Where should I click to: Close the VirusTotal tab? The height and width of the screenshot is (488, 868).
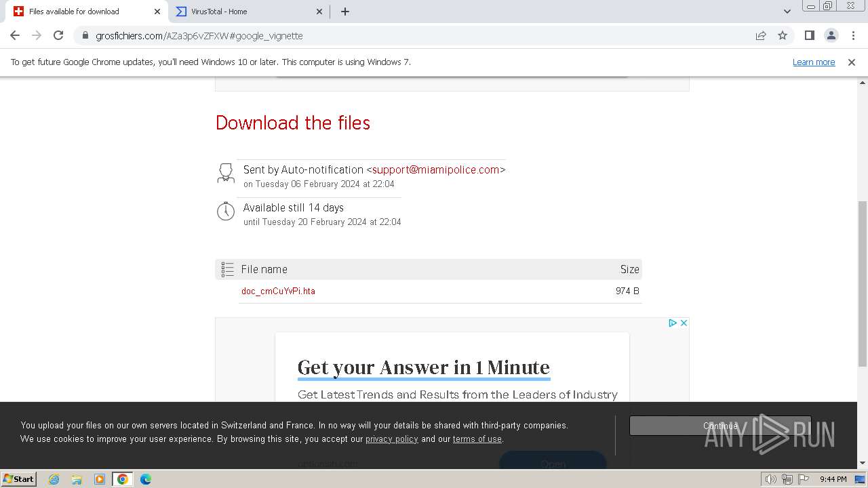click(320, 12)
